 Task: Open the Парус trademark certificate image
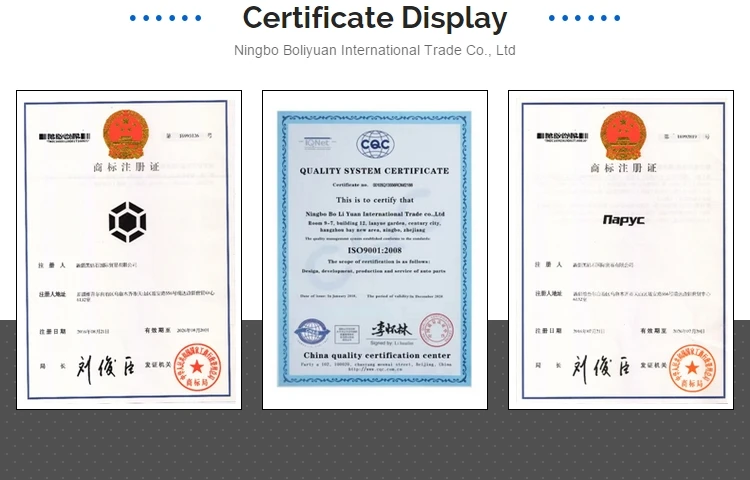620,250
